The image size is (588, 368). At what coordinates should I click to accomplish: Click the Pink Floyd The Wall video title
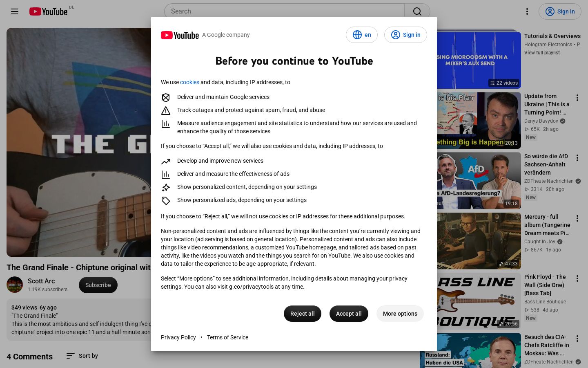coord(545,285)
